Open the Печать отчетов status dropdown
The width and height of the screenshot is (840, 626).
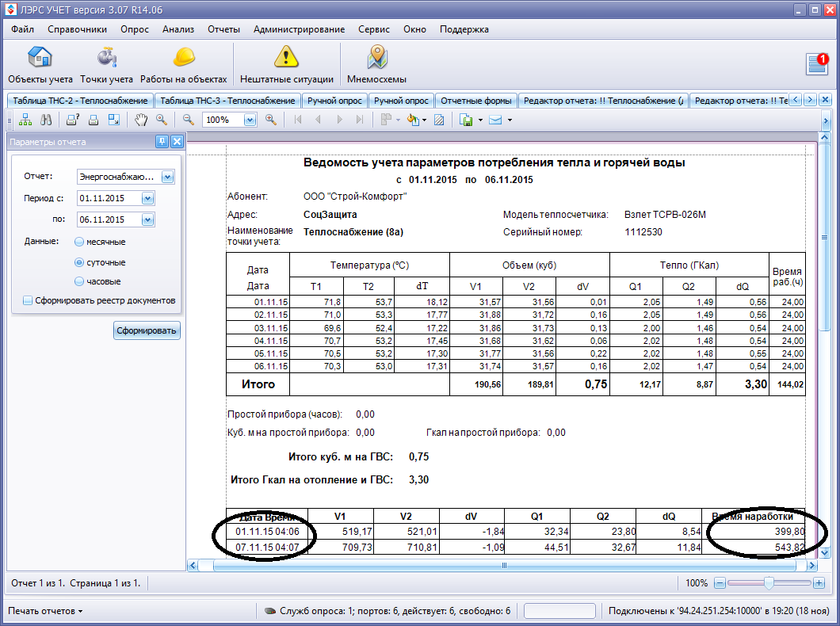tap(45, 611)
